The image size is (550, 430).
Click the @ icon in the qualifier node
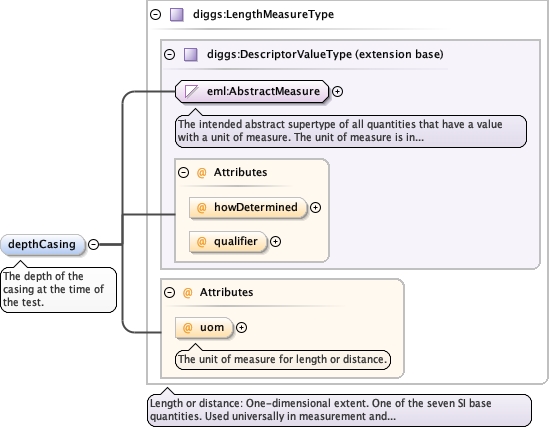(201, 242)
